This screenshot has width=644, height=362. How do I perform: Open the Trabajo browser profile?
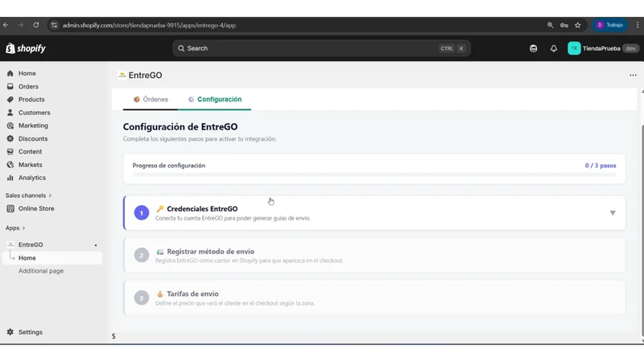point(609,25)
